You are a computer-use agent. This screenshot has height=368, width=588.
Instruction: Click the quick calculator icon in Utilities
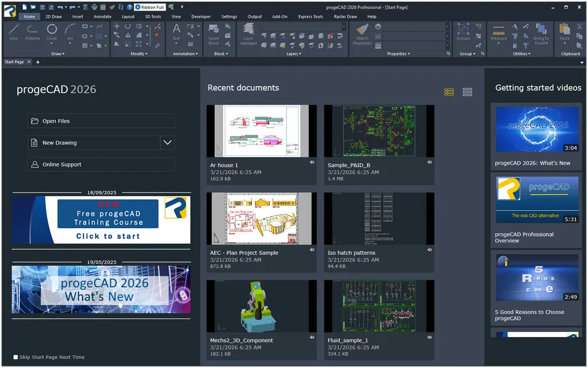click(515, 46)
